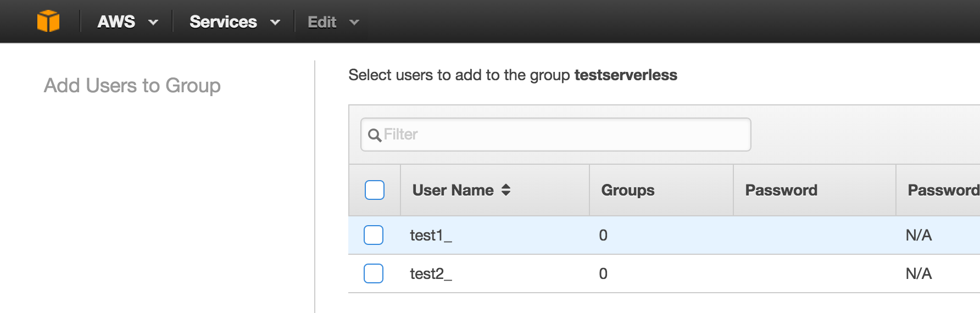The width and height of the screenshot is (980, 313).
Task: Expand the AWS dropdown arrow
Action: tap(153, 23)
